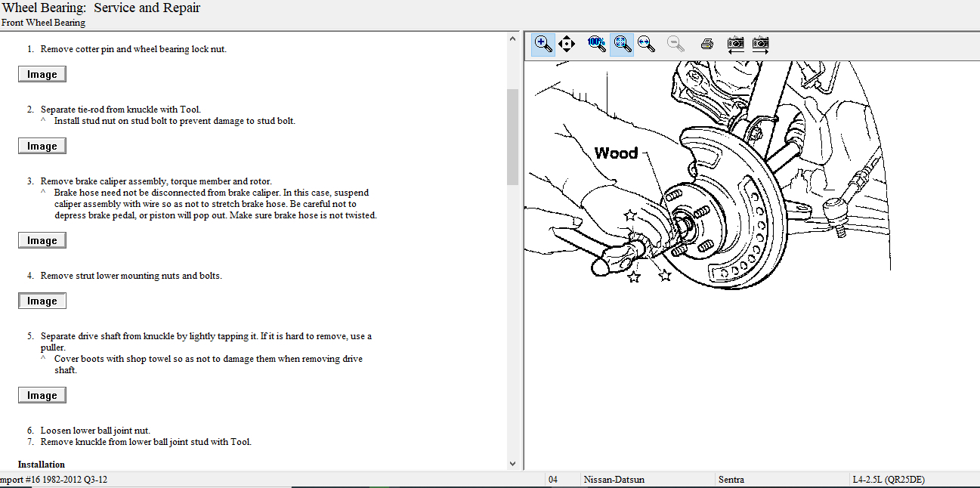
Task: Click the scroll down arrow of instructions pane
Action: tap(512, 463)
